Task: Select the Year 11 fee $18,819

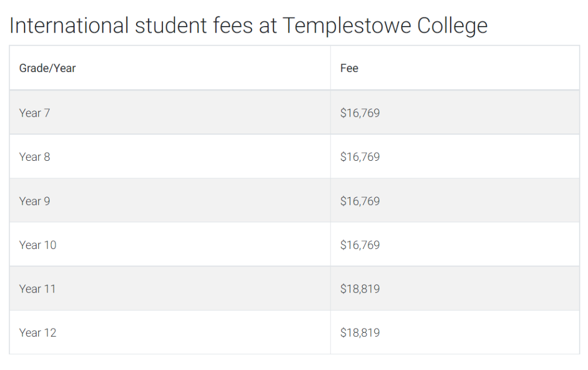Action: point(360,289)
